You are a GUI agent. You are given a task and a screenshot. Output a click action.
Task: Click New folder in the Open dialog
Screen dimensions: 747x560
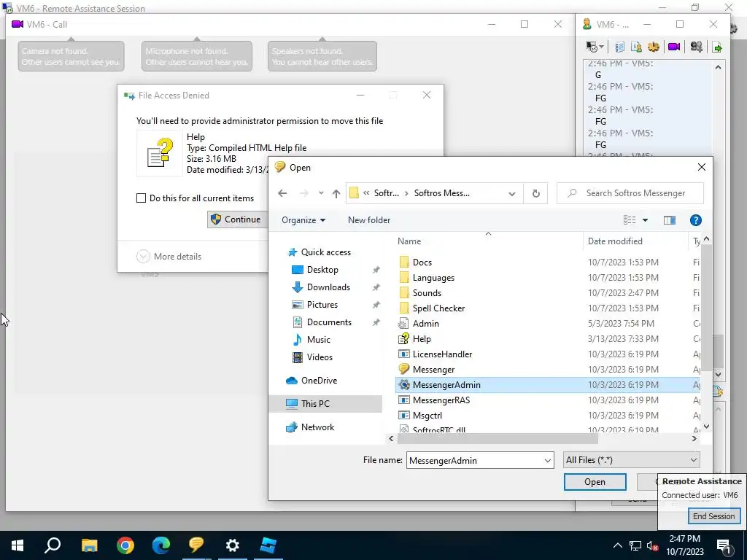click(369, 220)
